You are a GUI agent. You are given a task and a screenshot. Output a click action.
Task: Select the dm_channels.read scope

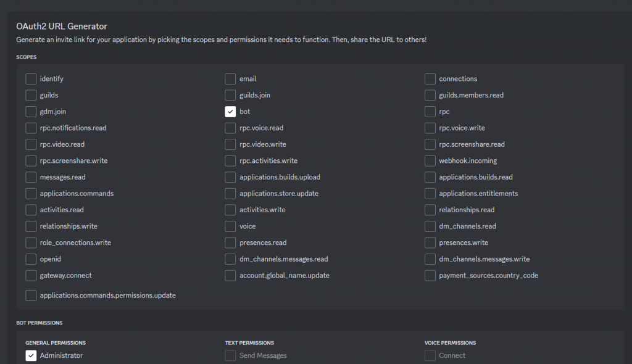coord(430,226)
